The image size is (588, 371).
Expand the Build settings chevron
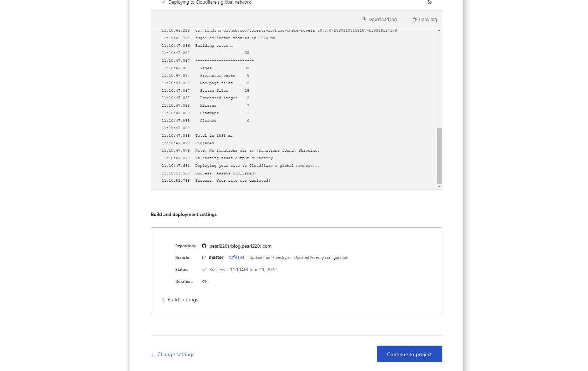pos(163,300)
